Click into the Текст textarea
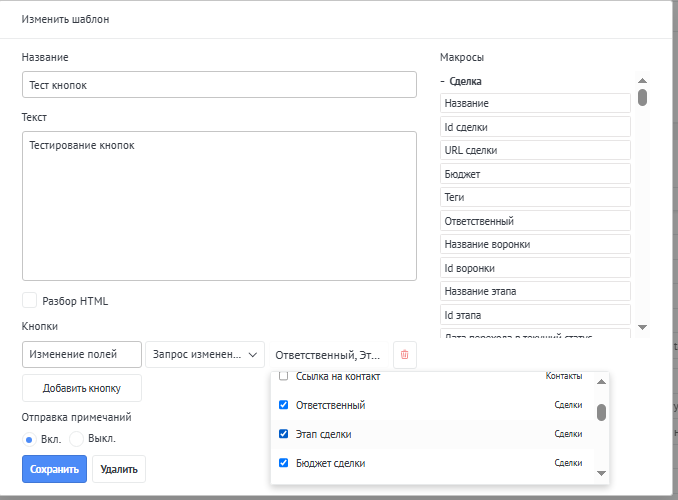The width and height of the screenshot is (678, 500). (x=219, y=206)
